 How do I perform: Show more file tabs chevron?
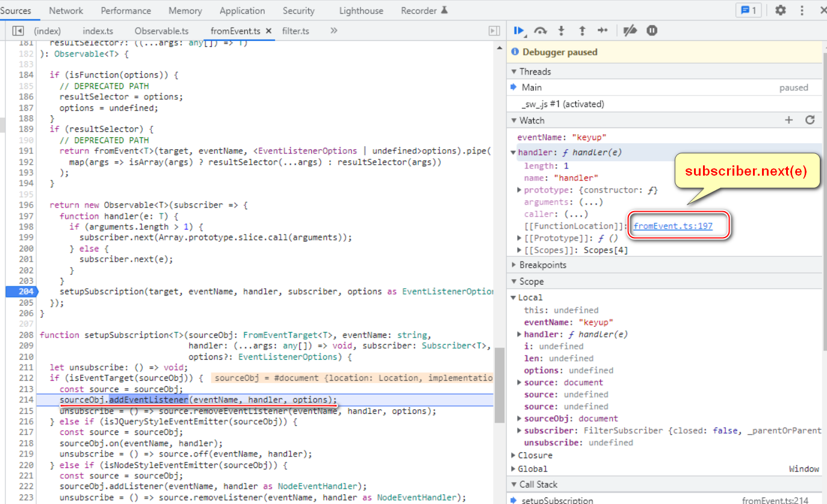333,31
